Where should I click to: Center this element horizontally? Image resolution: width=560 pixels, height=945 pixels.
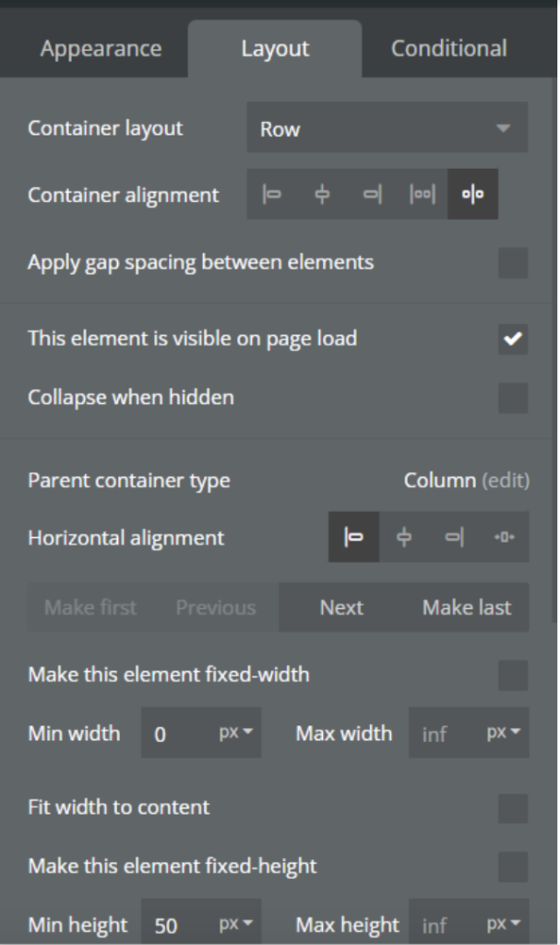coord(404,538)
